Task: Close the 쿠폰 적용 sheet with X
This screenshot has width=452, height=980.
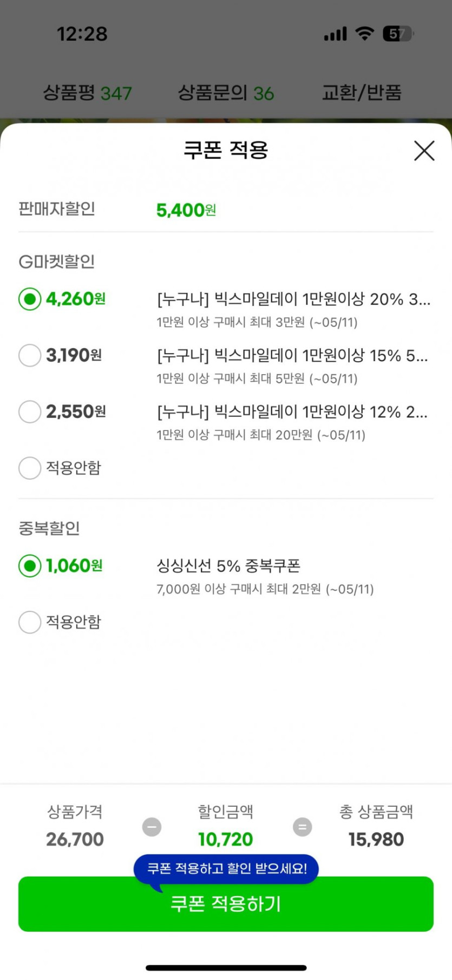Action: point(424,151)
